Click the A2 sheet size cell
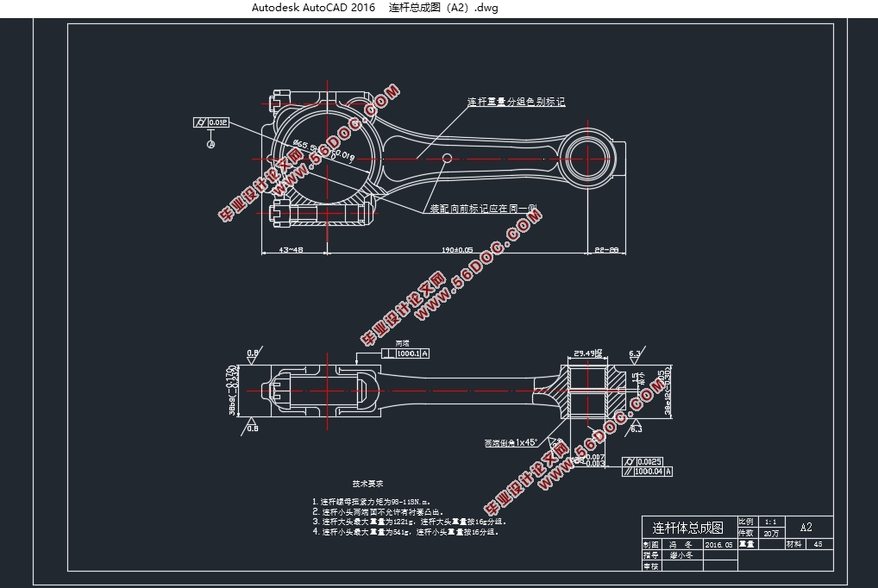This screenshot has width=878, height=588. (x=806, y=527)
